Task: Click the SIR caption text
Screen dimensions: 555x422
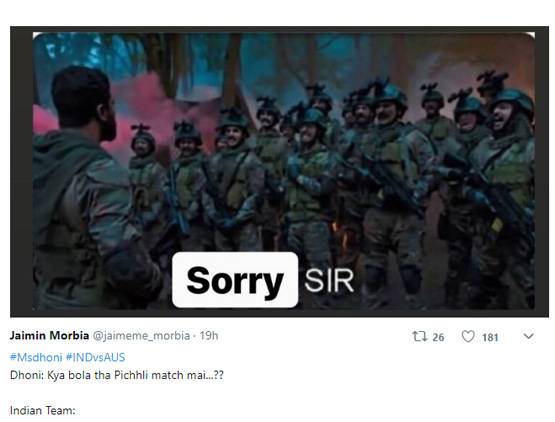Action: [329, 281]
